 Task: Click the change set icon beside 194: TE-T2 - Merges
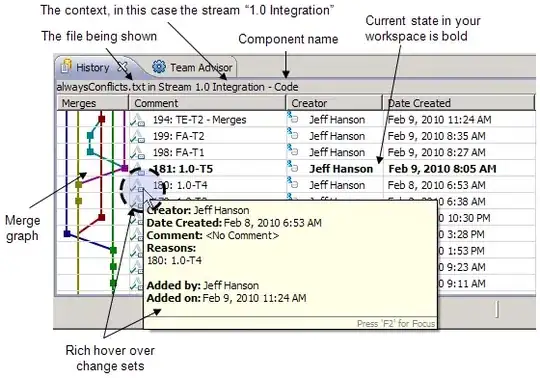click(137, 119)
